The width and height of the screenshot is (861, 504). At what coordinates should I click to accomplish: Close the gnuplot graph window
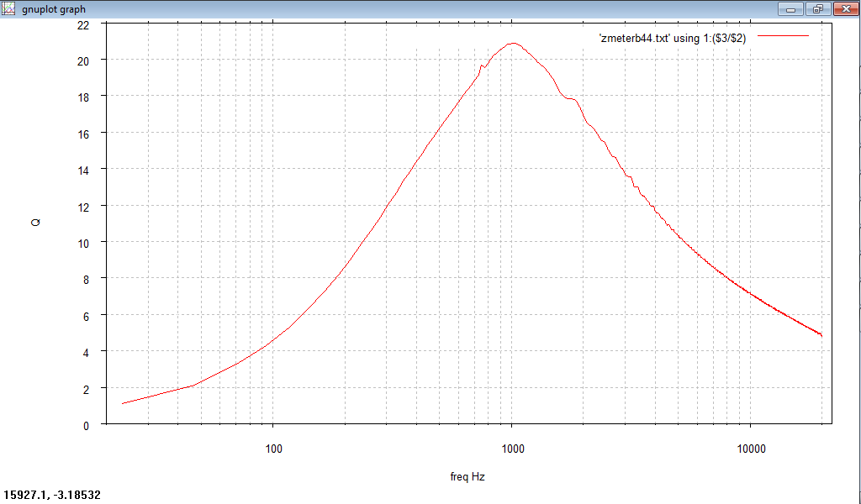coord(846,8)
